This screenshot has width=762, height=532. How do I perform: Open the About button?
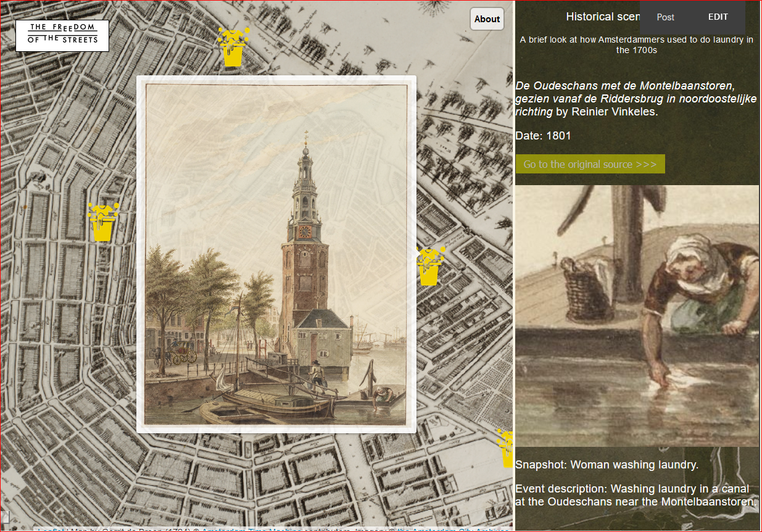[x=487, y=19]
